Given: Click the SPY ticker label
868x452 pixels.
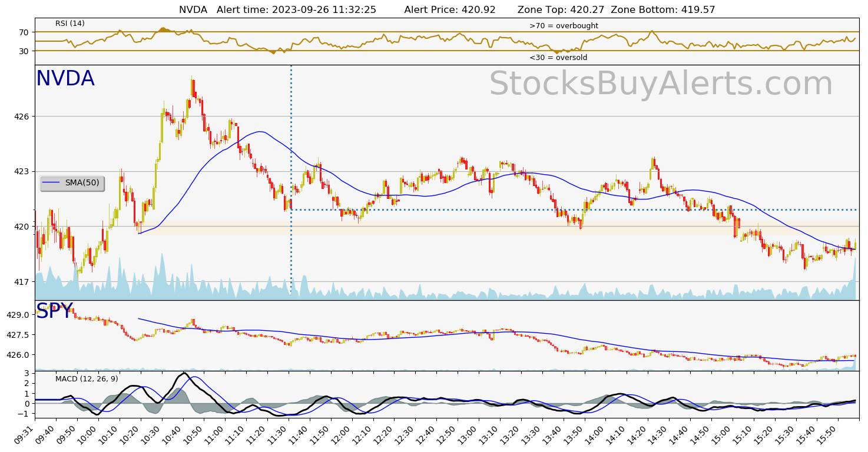Looking at the screenshot, I should [x=54, y=311].
